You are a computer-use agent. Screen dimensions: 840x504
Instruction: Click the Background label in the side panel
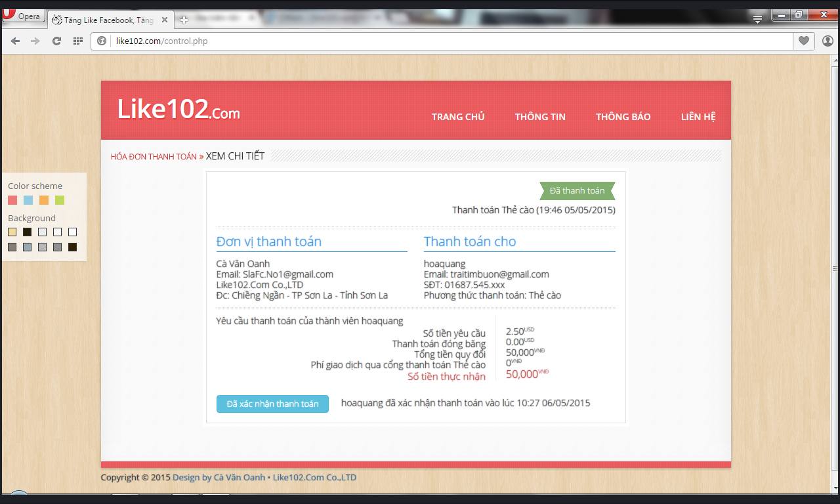[32, 218]
